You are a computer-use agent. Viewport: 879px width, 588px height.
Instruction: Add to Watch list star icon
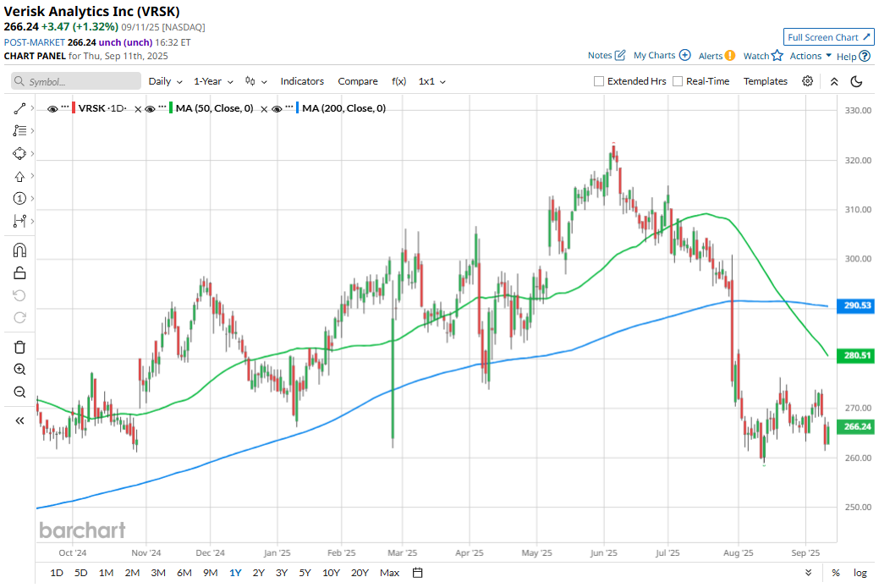click(777, 56)
